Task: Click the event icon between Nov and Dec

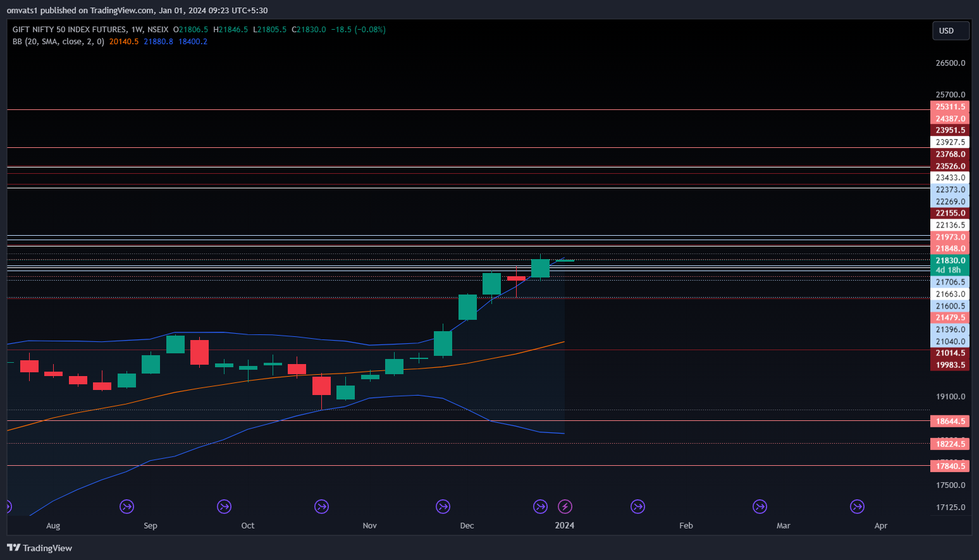Action: (x=443, y=506)
